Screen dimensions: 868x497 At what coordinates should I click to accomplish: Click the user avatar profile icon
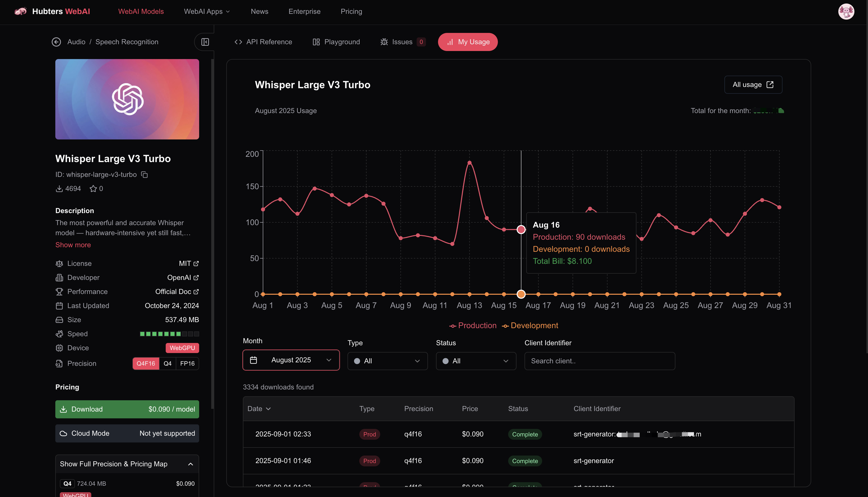(x=846, y=12)
